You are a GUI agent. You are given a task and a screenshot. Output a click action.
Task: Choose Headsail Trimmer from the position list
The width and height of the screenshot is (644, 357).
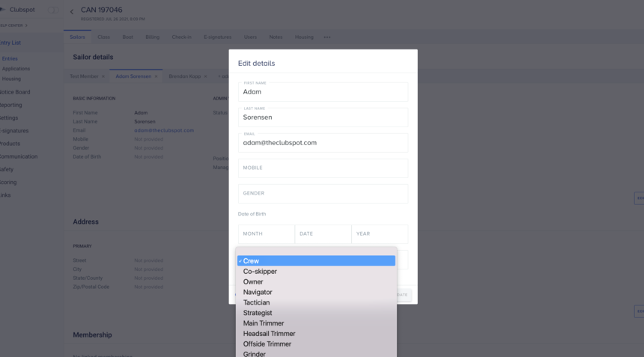point(316,334)
